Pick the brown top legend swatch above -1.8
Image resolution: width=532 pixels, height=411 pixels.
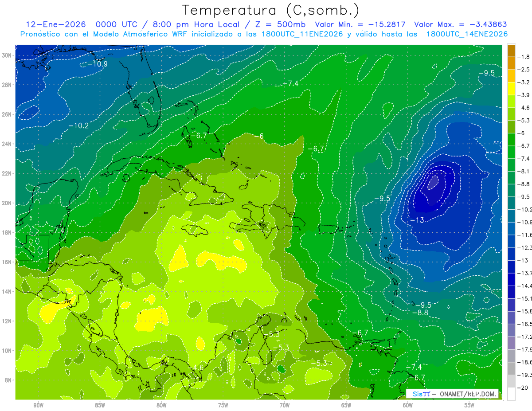[511, 51]
